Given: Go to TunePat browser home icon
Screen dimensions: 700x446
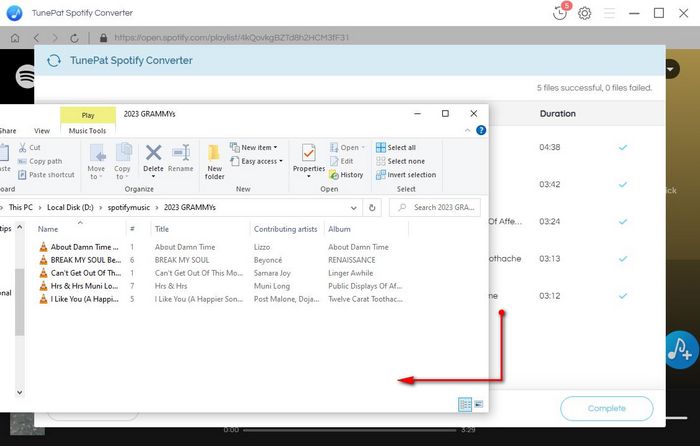Looking at the screenshot, I should point(15,38).
